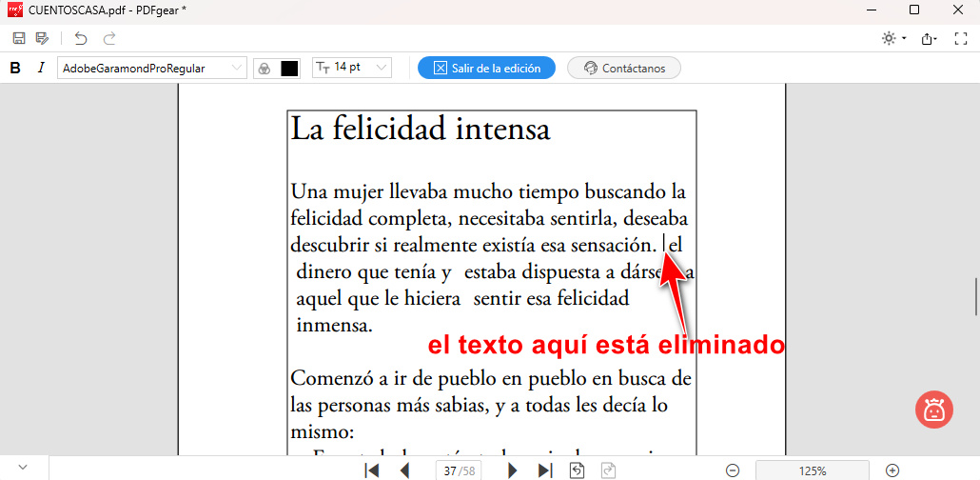Click the line 'las personas más sabias'
Image resolution: width=980 pixels, height=480 pixels.
point(480,406)
